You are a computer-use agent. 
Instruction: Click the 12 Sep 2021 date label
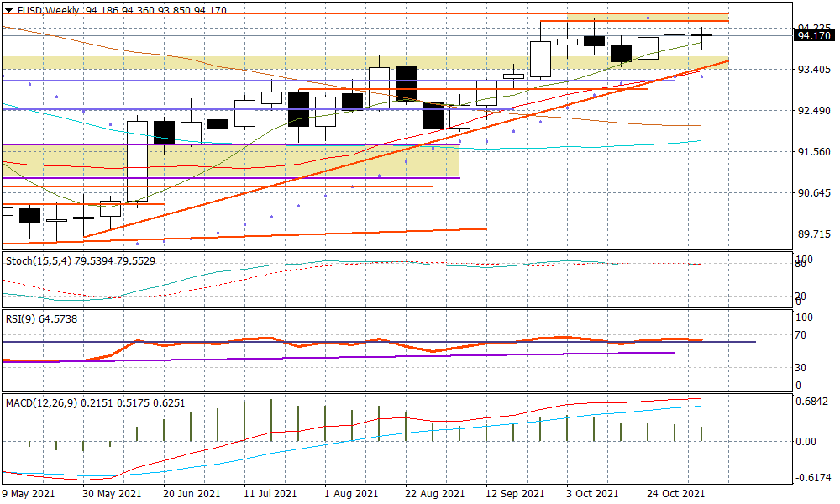pyautogui.click(x=515, y=494)
